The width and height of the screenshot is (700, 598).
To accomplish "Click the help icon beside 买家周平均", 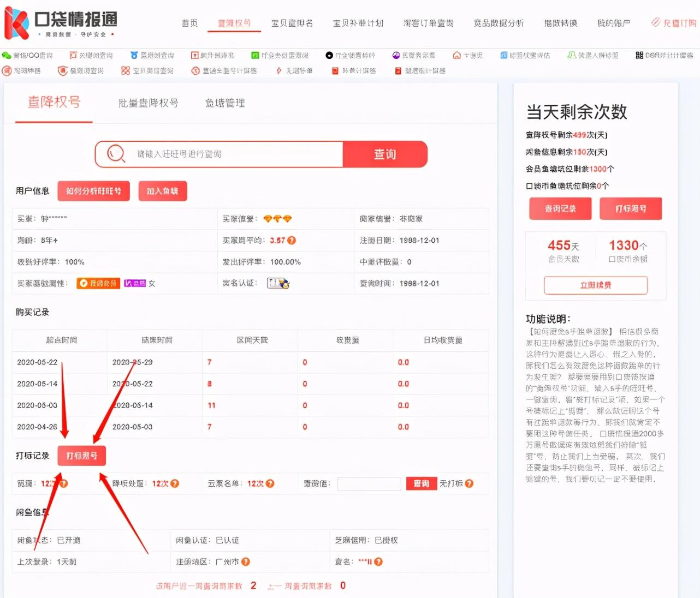I will click(291, 241).
